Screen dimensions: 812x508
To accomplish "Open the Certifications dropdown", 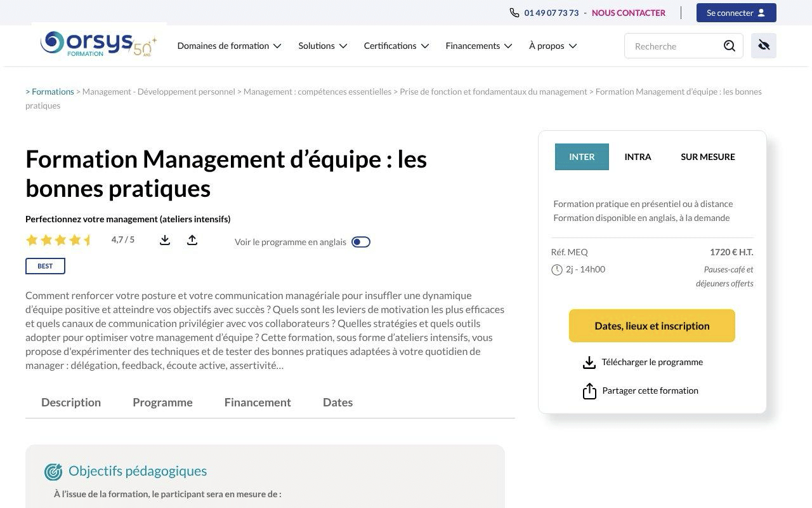I will coord(396,46).
